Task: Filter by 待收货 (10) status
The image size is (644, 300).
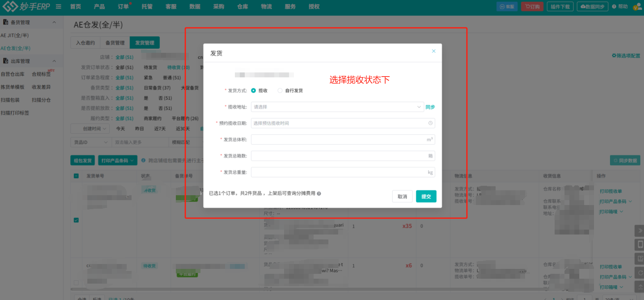Action: pyautogui.click(x=178, y=67)
